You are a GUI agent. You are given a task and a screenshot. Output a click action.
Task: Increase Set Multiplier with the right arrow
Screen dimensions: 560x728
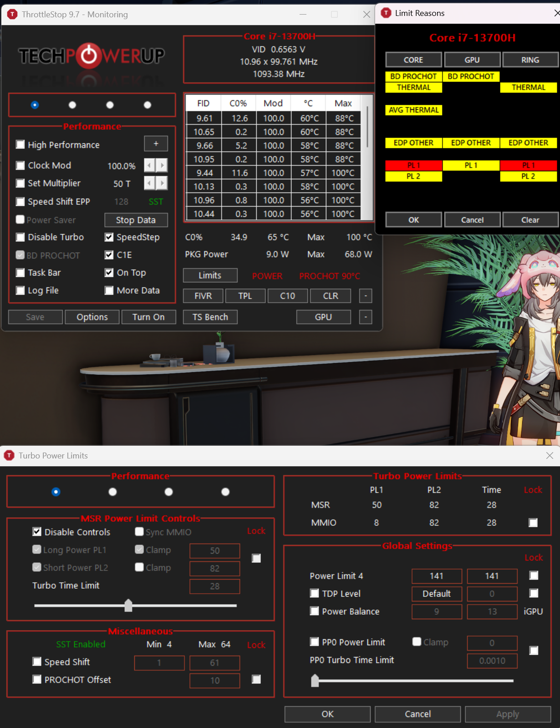click(x=162, y=183)
